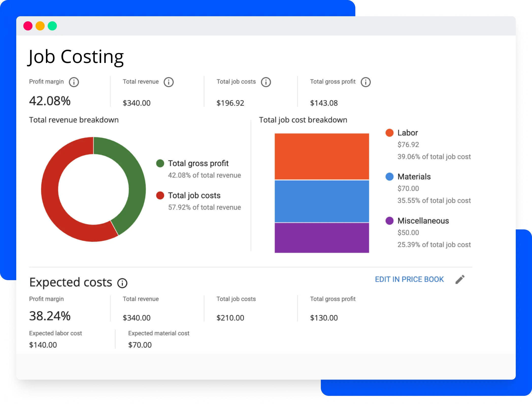Click the Total revenue info icon
This screenshot has height=404, width=532.
[x=169, y=82]
